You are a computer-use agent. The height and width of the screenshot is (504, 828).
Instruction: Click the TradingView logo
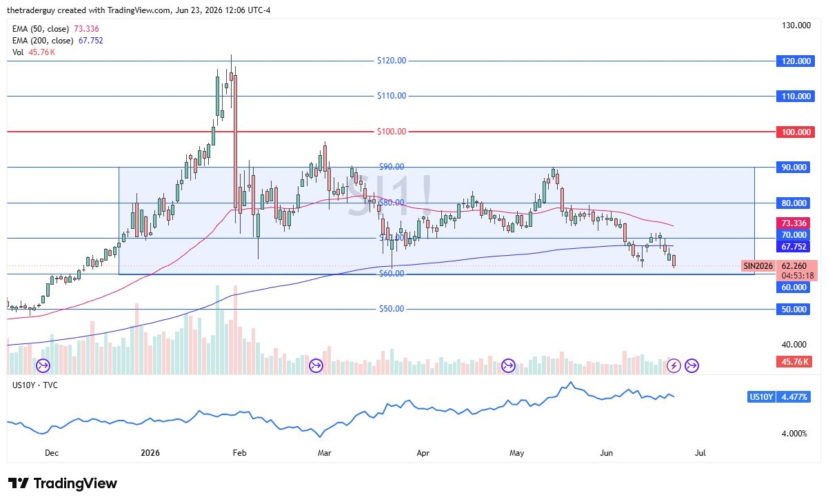[63, 483]
